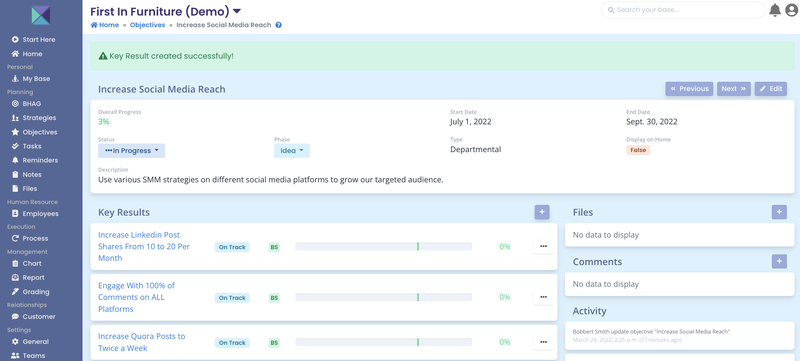
Task: Click BS owner badge on Linkedin key result
Action: (x=274, y=247)
